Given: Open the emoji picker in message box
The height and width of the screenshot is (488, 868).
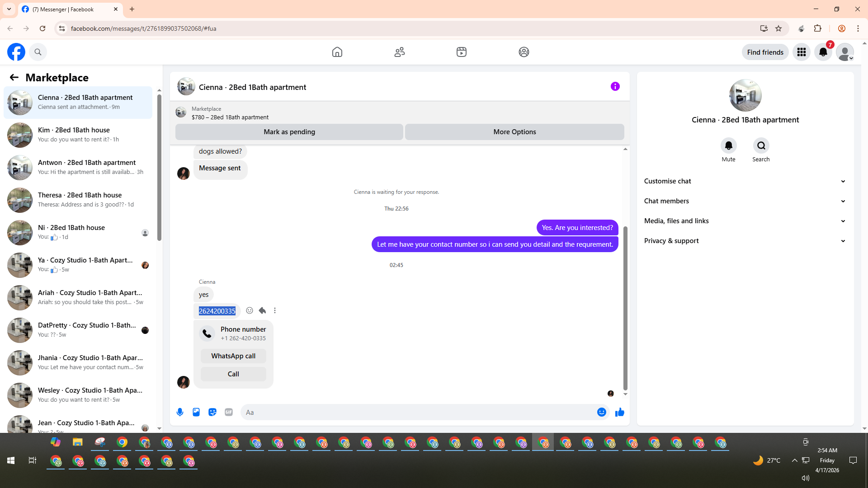Looking at the screenshot, I should 602,412.
